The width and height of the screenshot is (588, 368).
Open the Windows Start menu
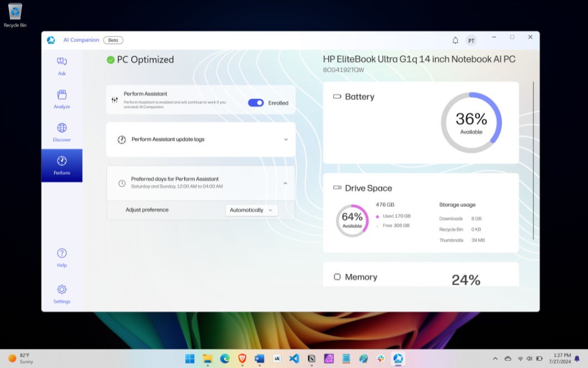pos(190,359)
